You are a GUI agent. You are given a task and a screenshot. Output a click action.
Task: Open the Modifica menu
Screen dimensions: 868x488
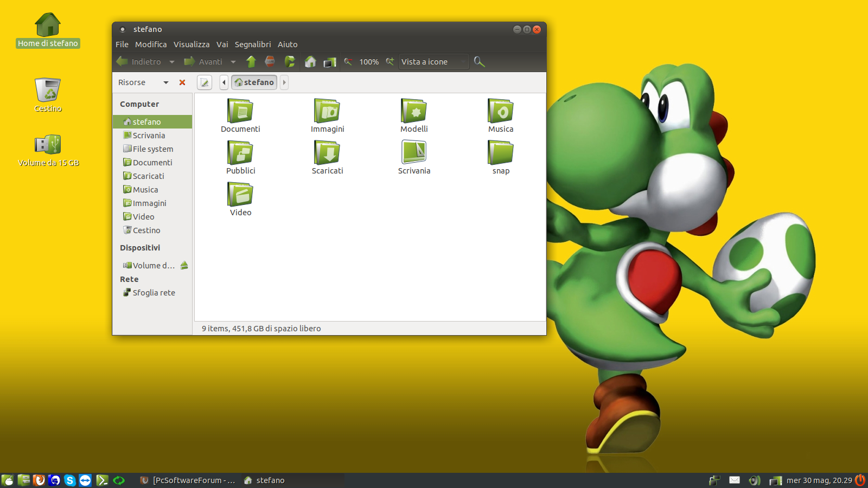click(151, 44)
